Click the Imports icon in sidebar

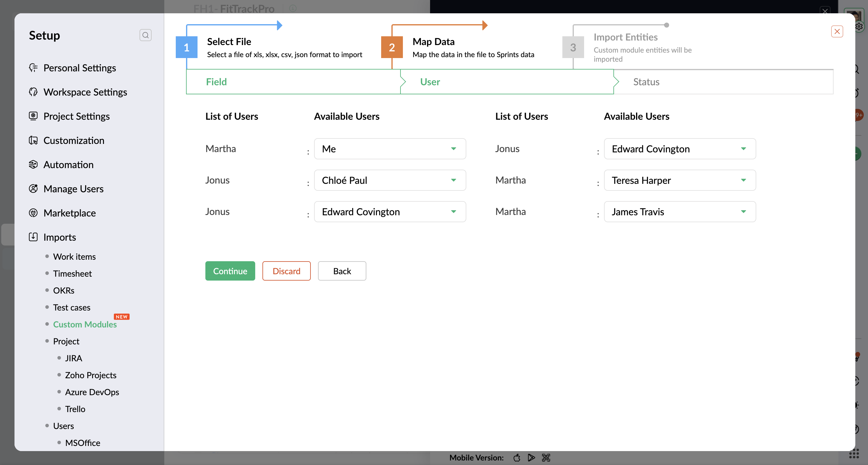pyautogui.click(x=33, y=237)
